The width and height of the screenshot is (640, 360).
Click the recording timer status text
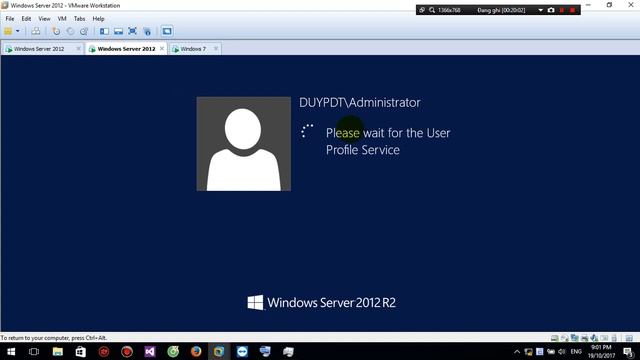point(501,10)
